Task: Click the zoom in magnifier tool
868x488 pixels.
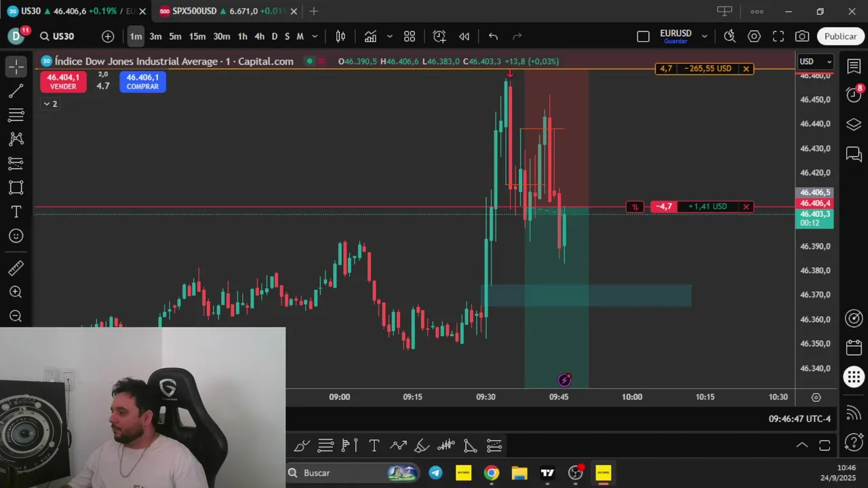Action: 16,292
